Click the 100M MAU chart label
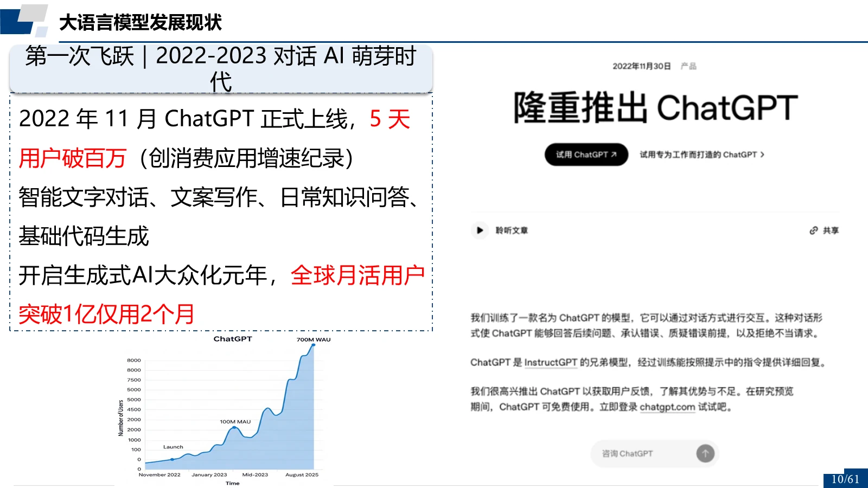868x488 pixels. pos(235,421)
